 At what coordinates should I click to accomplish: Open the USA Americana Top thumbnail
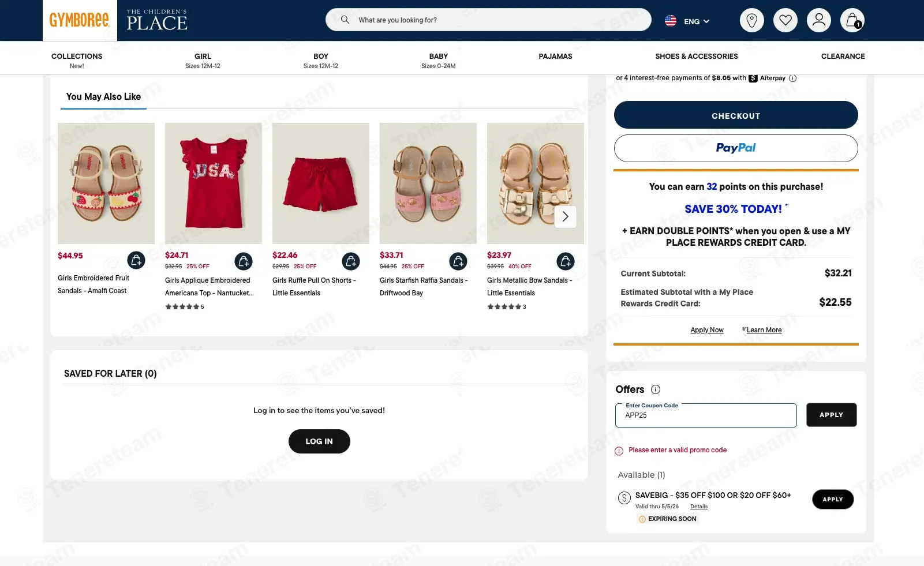[x=214, y=183]
